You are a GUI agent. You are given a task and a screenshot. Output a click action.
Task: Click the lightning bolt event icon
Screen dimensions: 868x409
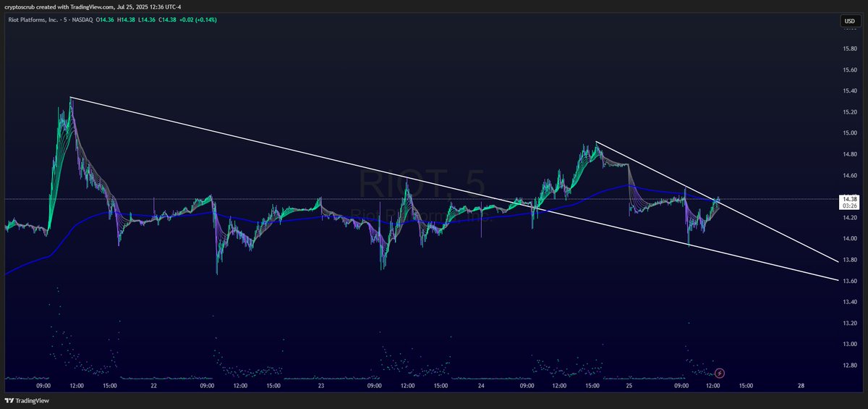(719, 373)
